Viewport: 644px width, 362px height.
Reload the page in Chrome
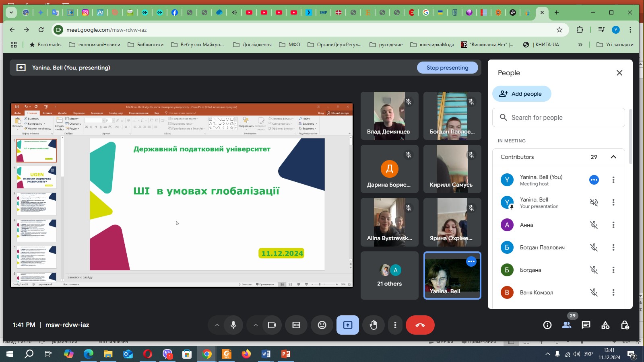[41, 30]
